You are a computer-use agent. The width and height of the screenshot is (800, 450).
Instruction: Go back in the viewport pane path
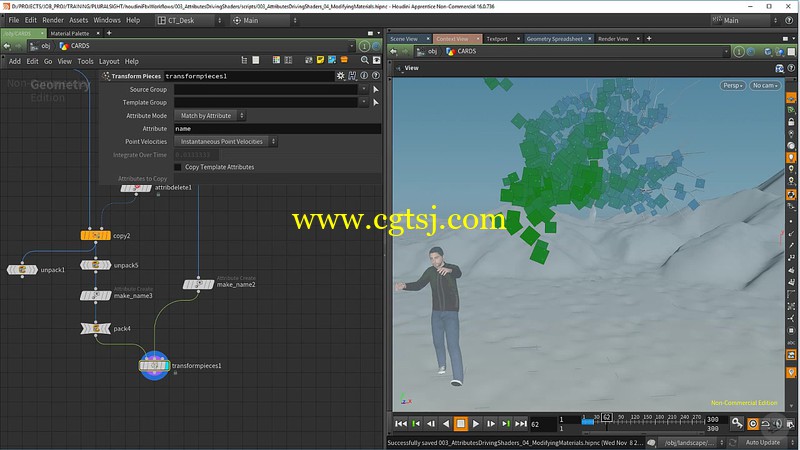click(x=393, y=52)
